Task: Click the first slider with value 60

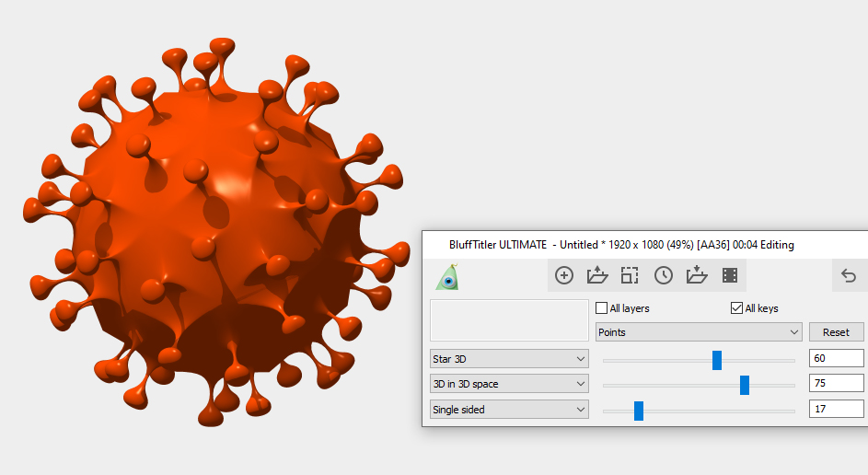Action: coord(717,361)
